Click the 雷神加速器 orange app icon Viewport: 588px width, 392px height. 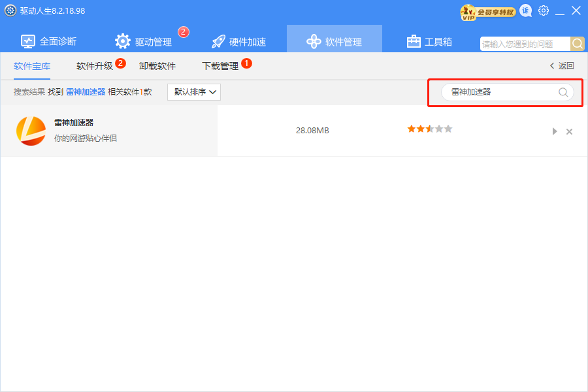click(x=31, y=131)
